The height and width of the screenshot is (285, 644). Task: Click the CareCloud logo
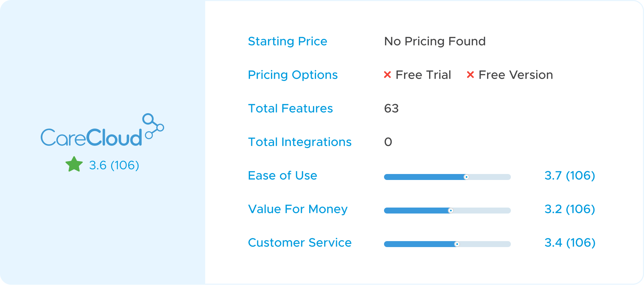(x=102, y=130)
